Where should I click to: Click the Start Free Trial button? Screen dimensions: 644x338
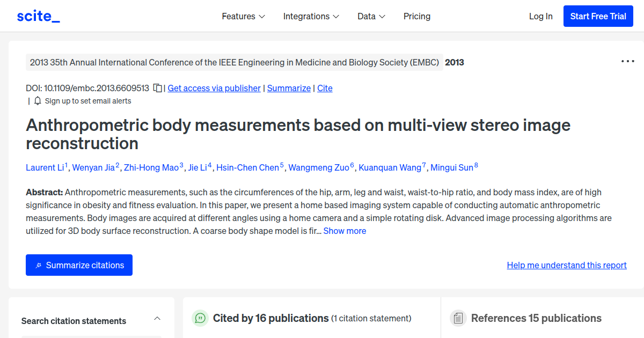click(598, 16)
